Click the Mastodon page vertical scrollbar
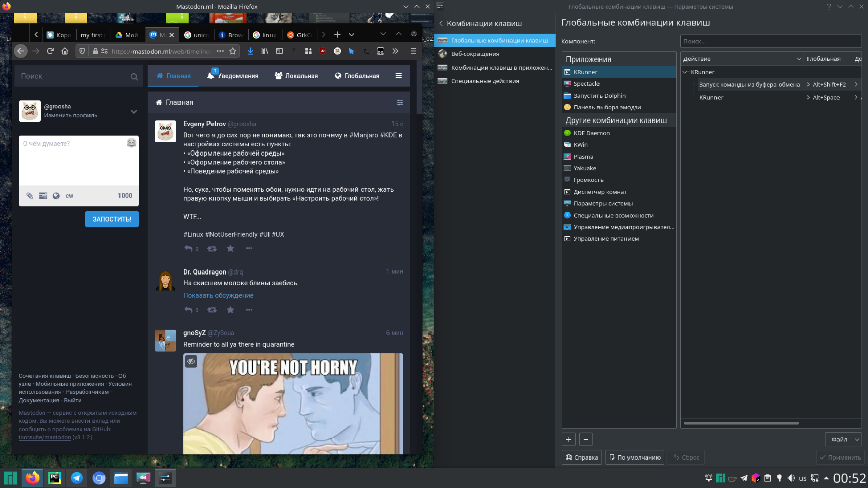868x488 pixels. point(420,87)
